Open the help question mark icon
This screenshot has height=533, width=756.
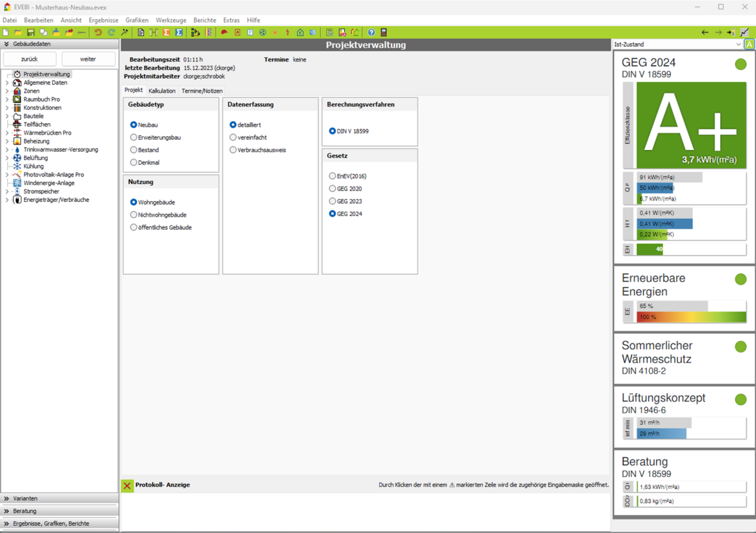click(371, 32)
